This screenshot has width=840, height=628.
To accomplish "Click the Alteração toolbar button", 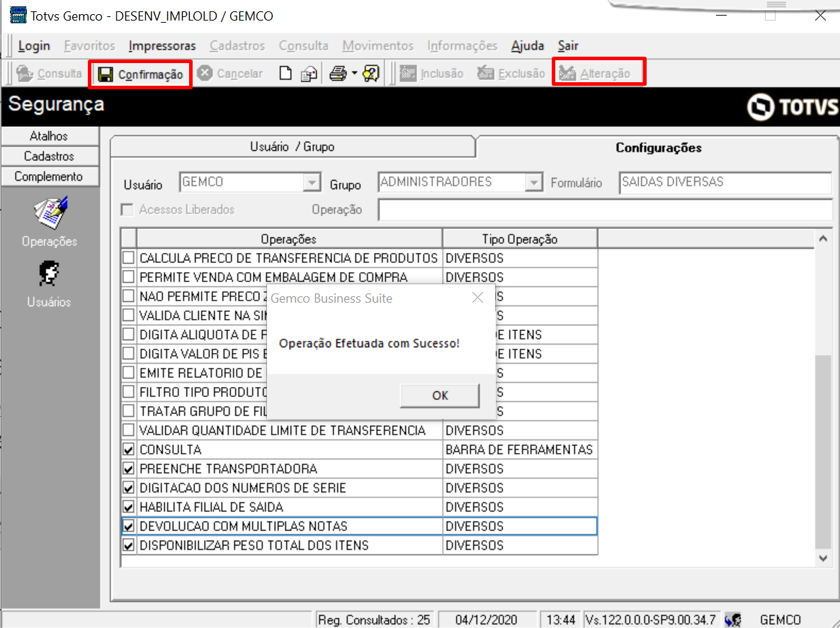I will coord(595,74).
